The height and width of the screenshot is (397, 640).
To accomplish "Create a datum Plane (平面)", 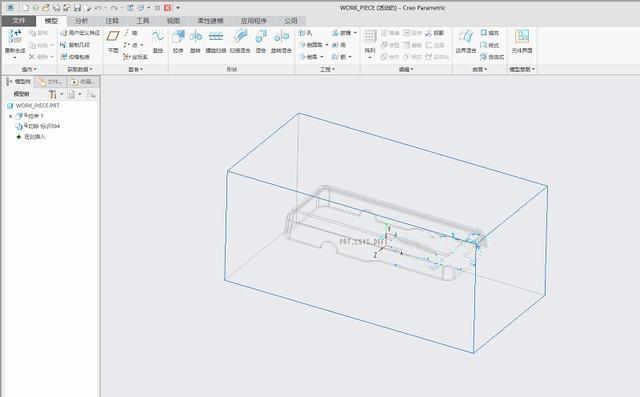I will (x=113, y=41).
